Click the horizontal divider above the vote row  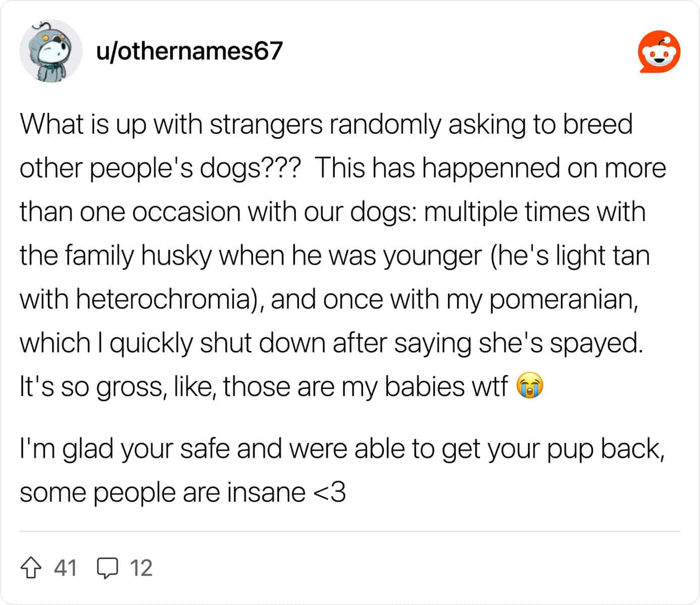point(350,531)
